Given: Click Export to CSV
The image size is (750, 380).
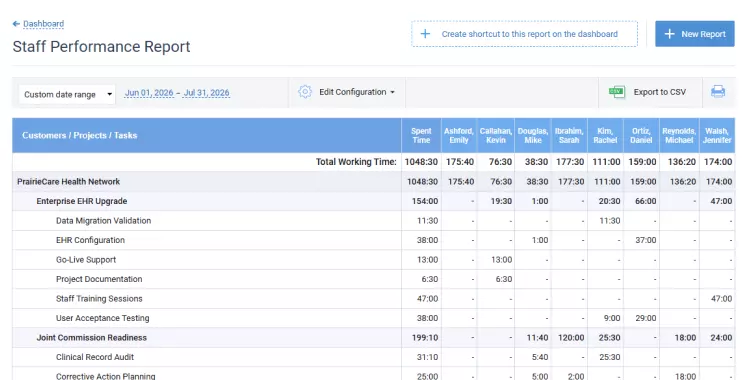Looking at the screenshot, I should click(x=660, y=92).
